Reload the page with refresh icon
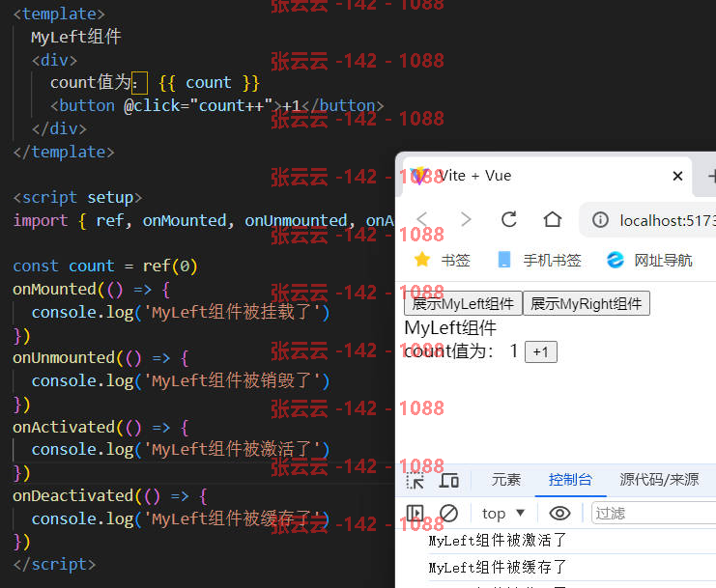The image size is (716, 588). coord(508,219)
